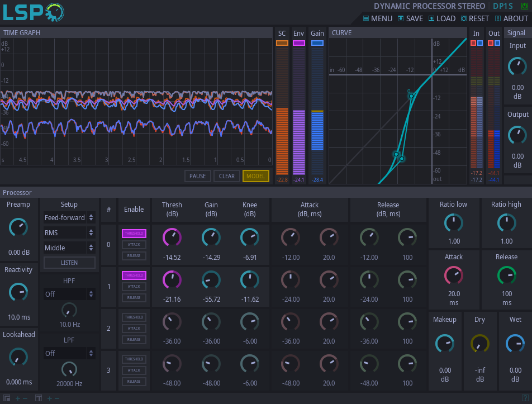Open the ABOUT item
Image resolution: width=532 pixels, height=404 pixels.
click(x=511, y=18)
